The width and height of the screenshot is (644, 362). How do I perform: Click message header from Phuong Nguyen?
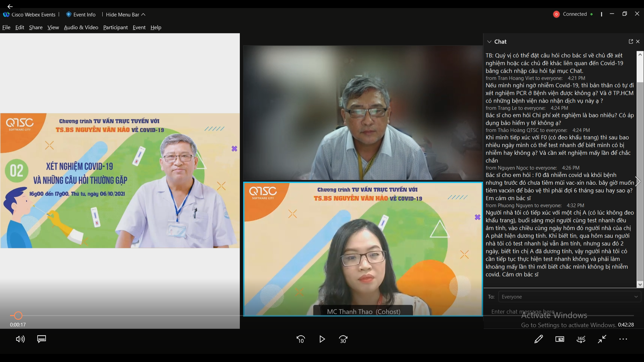tap(535, 205)
